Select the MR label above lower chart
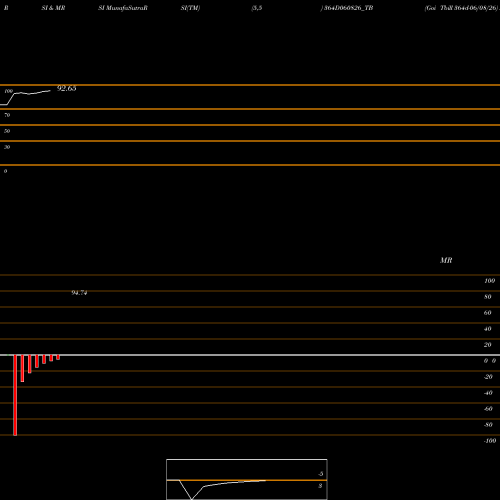Image resolution: width=500 pixels, height=500 pixels. [x=446, y=260]
